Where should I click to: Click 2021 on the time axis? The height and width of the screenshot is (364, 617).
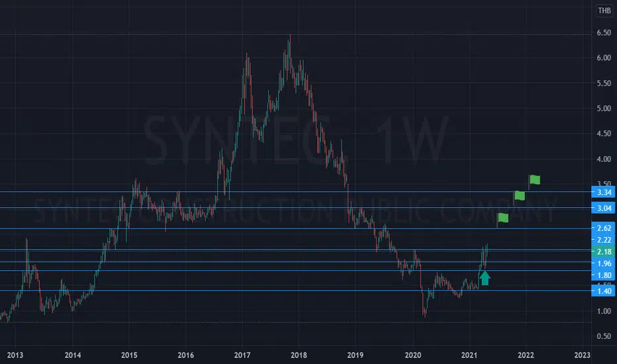pyautogui.click(x=469, y=355)
